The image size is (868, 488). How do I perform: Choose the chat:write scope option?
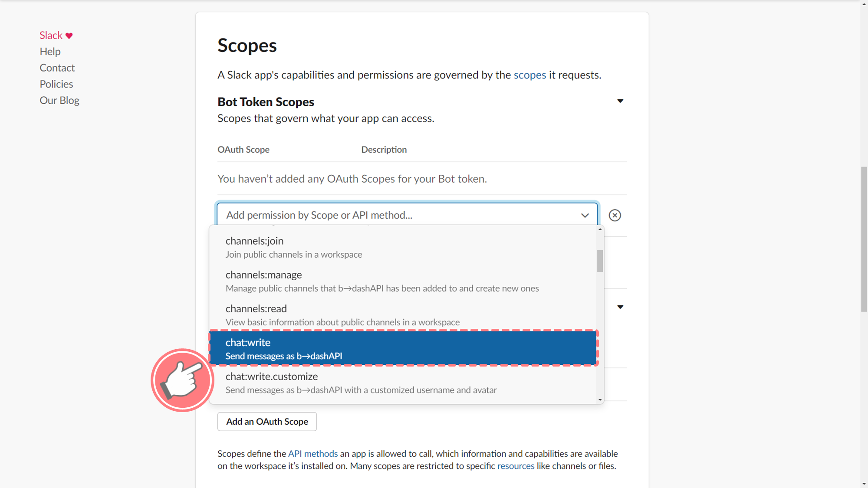pos(403,348)
